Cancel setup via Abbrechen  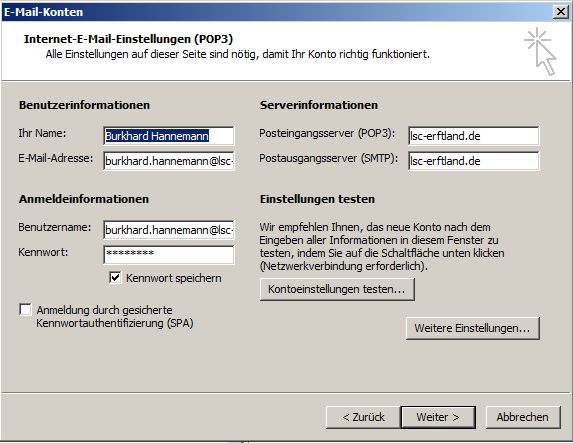click(x=523, y=417)
